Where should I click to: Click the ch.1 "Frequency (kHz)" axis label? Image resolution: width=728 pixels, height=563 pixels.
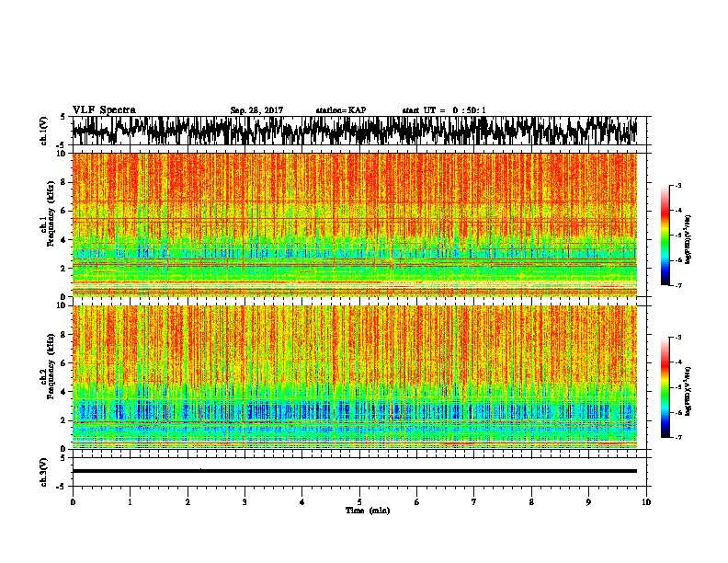point(51,214)
